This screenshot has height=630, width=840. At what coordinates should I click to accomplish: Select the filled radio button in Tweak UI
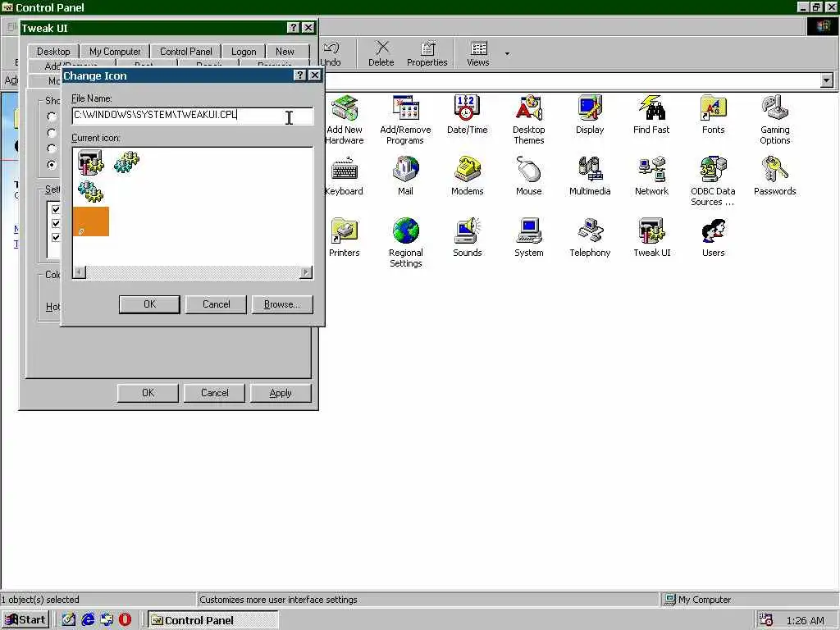tap(52, 164)
